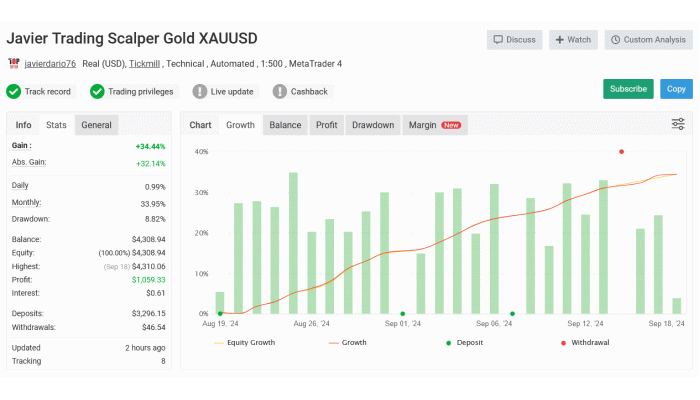Image resolution: width=700 pixels, height=400 pixels.
Task: Switch to the Stats tab
Action: (56, 125)
